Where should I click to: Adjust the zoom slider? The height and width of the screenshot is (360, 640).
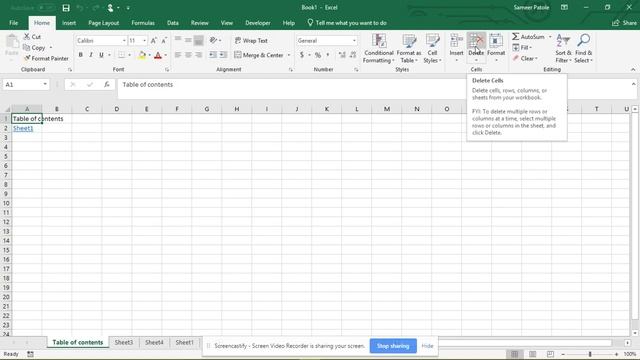590,354
